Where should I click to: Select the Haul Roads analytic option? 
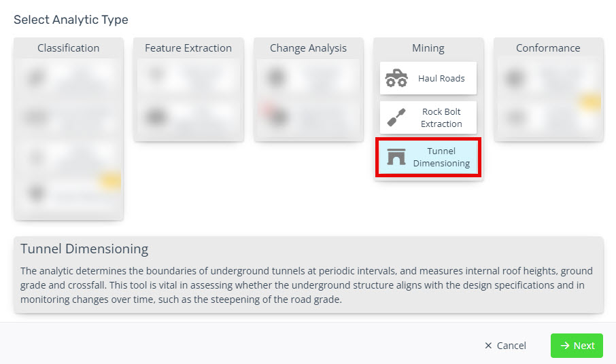tap(428, 78)
